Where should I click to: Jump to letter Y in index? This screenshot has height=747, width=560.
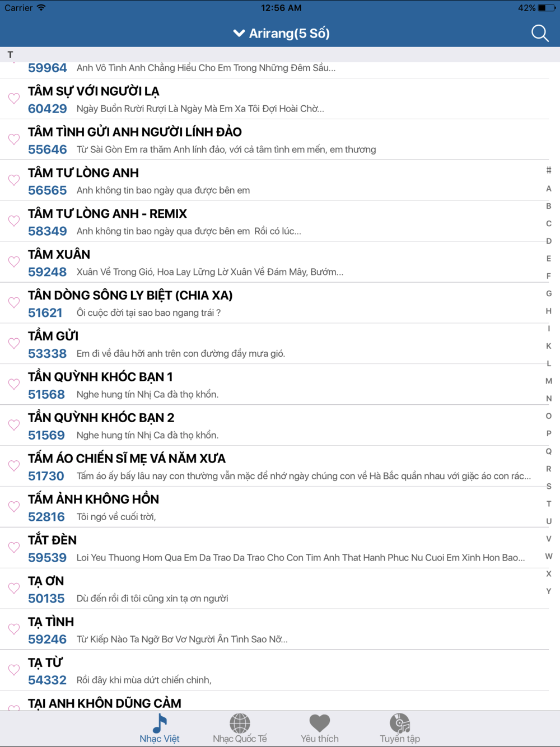[x=549, y=591]
